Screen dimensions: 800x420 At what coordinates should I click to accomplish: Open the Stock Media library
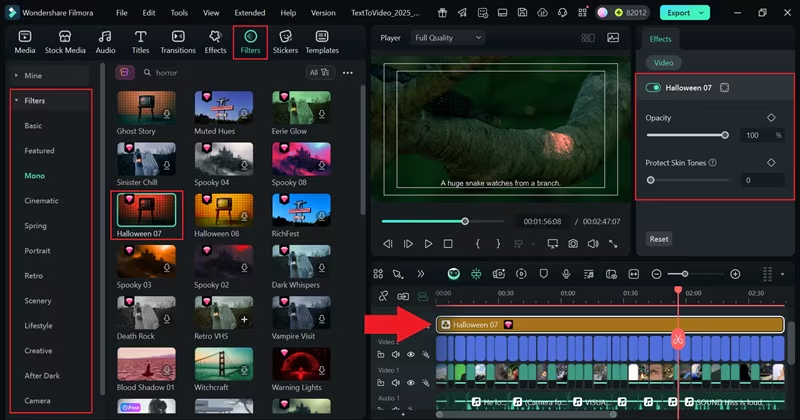(65, 42)
